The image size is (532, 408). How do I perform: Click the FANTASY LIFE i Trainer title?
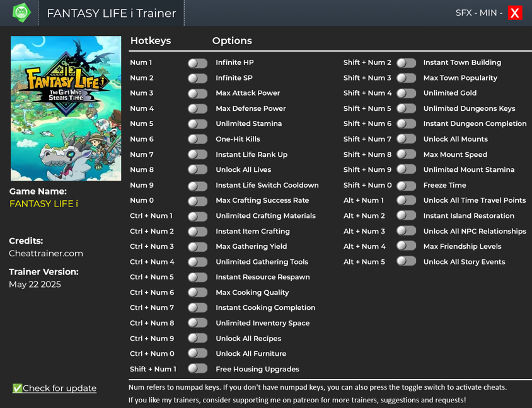click(112, 13)
